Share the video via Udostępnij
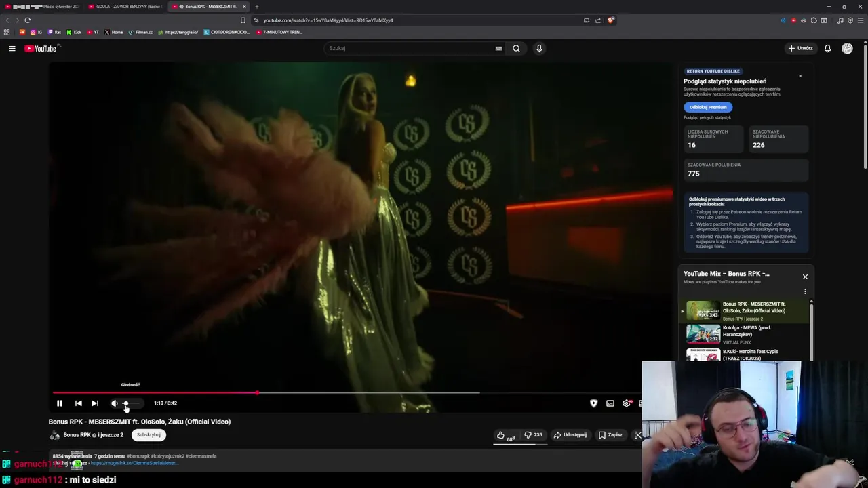This screenshot has width=868, height=488. (570, 435)
